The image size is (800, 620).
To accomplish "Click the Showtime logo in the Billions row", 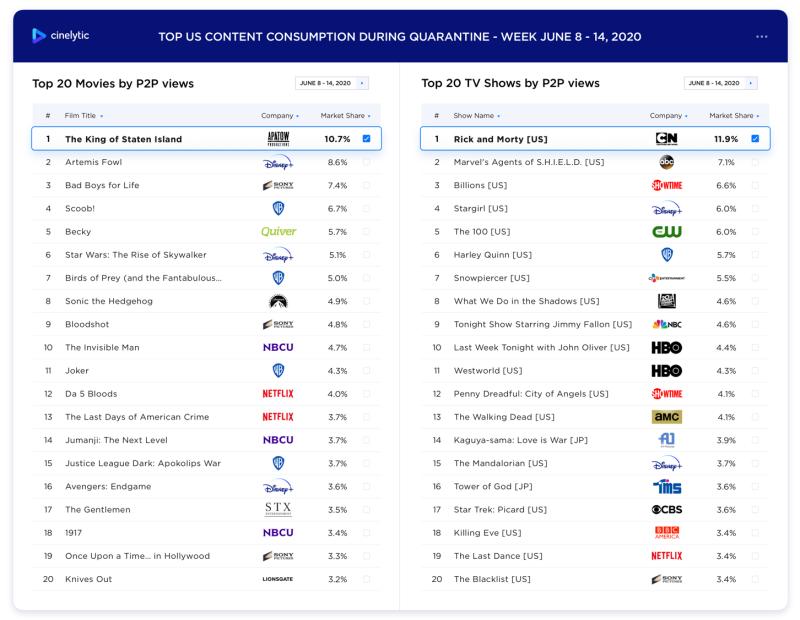I will tap(667, 185).
